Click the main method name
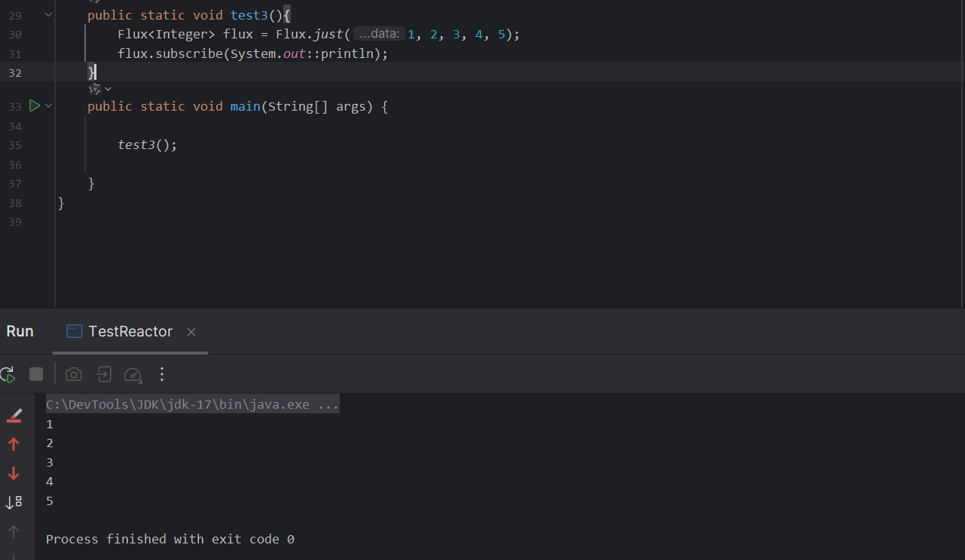The height and width of the screenshot is (560, 965). (x=246, y=106)
